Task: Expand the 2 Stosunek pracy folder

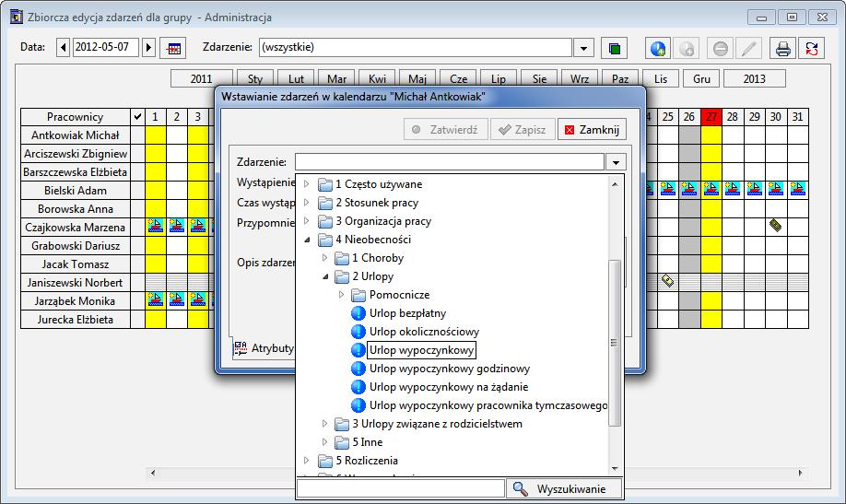Action: coord(307,203)
